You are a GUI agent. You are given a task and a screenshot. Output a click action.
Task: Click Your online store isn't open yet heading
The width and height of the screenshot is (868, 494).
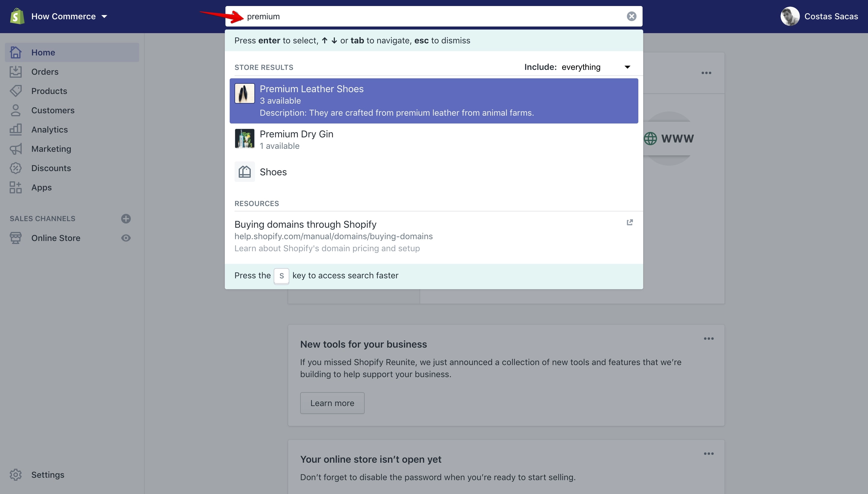(370, 459)
